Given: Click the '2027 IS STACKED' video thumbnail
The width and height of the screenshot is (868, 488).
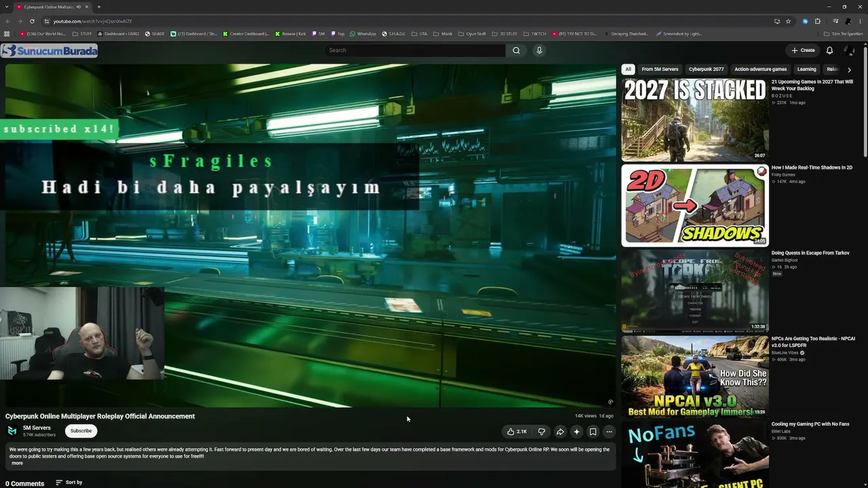Looking at the screenshot, I should (x=695, y=120).
